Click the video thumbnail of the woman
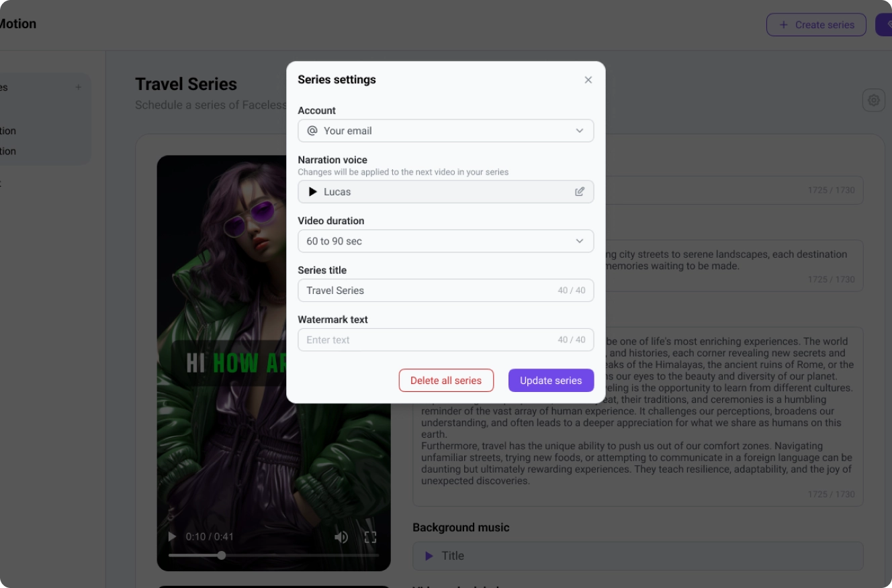Screen dimensions: 892x588 tap(274, 363)
